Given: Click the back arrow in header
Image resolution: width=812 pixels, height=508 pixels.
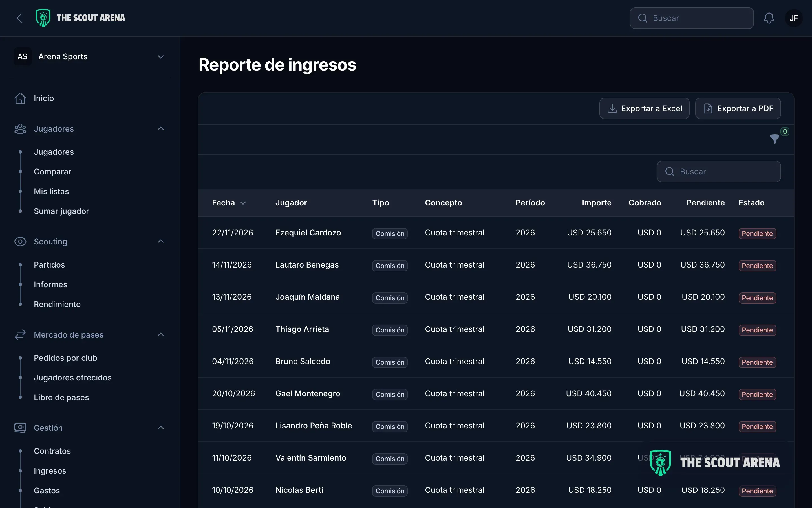Looking at the screenshot, I should click(x=19, y=18).
